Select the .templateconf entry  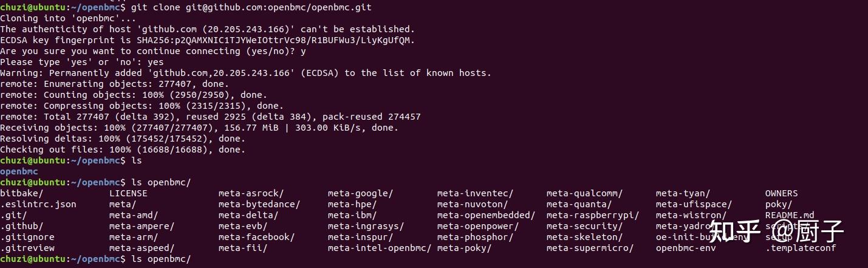pyautogui.click(x=801, y=248)
